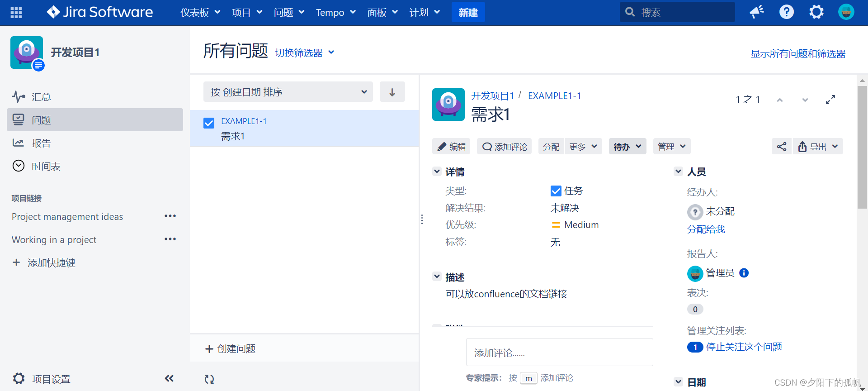Image resolution: width=868 pixels, height=391 pixels.
Task: Open Working in a project link
Action: tap(54, 239)
